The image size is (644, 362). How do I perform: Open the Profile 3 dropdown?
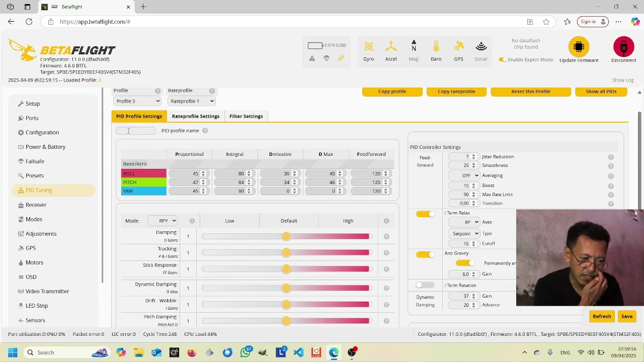click(137, 101)
